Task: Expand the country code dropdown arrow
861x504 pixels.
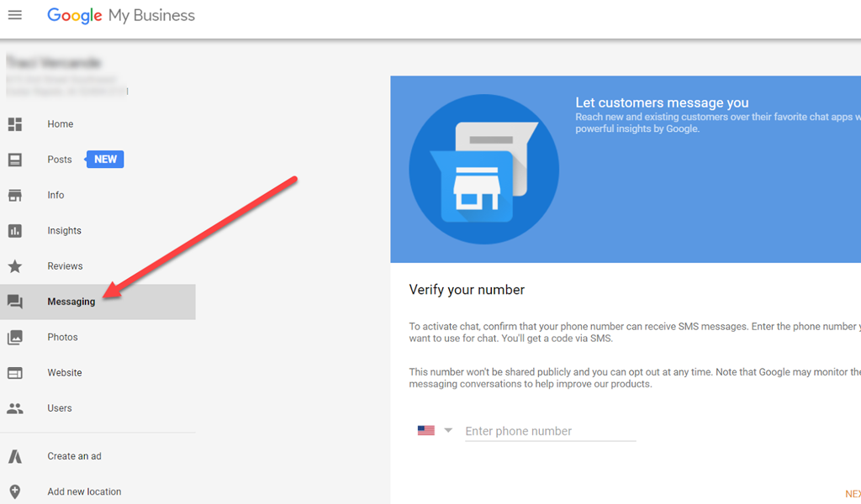Action: [x=448, y=431]
